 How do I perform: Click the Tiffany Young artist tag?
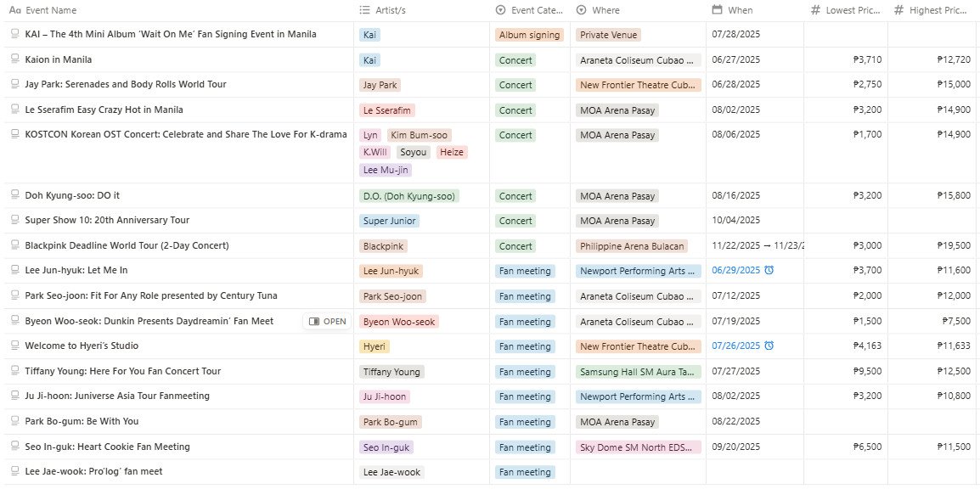(x=391, y=372)
